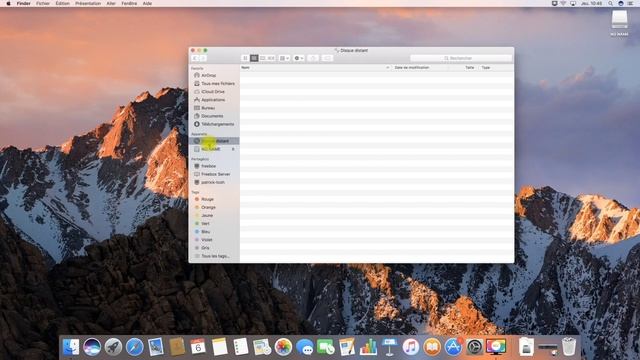Screen dimensions: 640x360
Task: Open FaceTime from the Dock
Action: (326, 347)
